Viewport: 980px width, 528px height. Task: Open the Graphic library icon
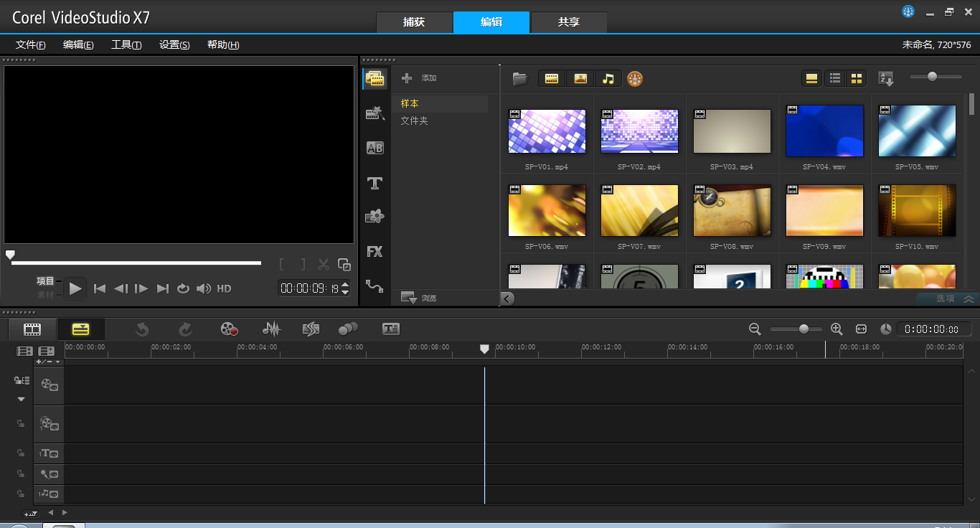pyautogui.click(x=374, y=216)
